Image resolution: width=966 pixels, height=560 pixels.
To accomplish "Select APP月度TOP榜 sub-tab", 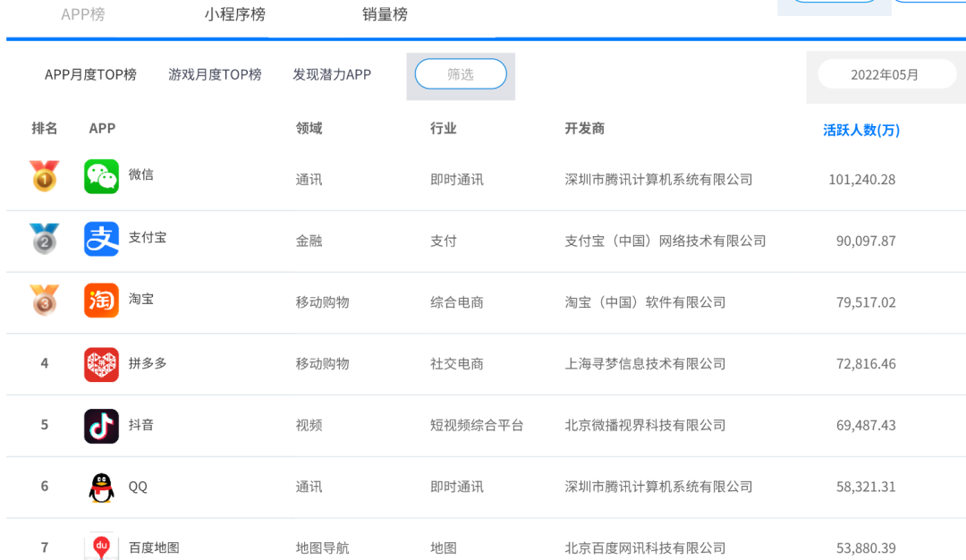I will click(90, 74).
